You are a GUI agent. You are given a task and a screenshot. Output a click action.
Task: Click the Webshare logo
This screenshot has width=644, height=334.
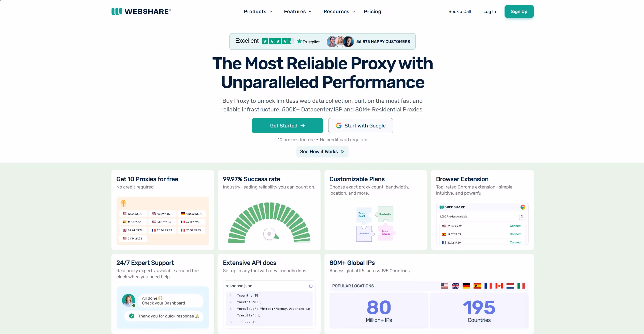point(141,11)
